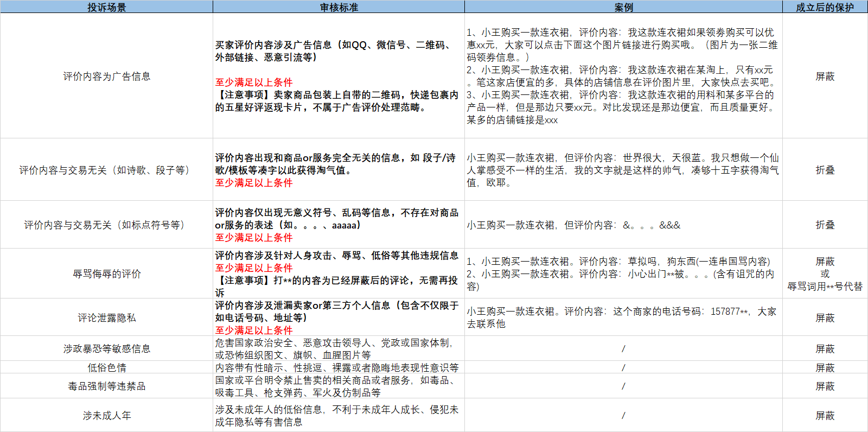This screenshot has height=432, width=868.
Task: Click the criteria cell about 危害国家政治安全
Action: [339, 348]
